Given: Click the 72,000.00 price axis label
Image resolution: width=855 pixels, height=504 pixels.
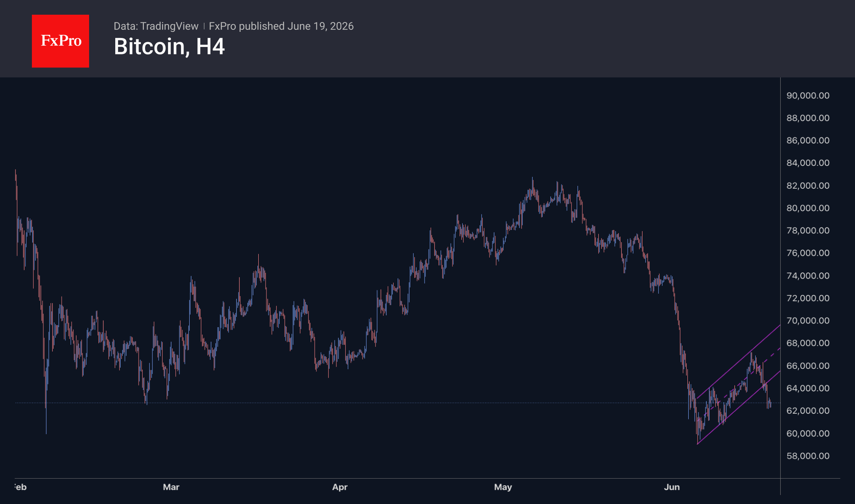Looking at the screenshot, I should [808, 298].
